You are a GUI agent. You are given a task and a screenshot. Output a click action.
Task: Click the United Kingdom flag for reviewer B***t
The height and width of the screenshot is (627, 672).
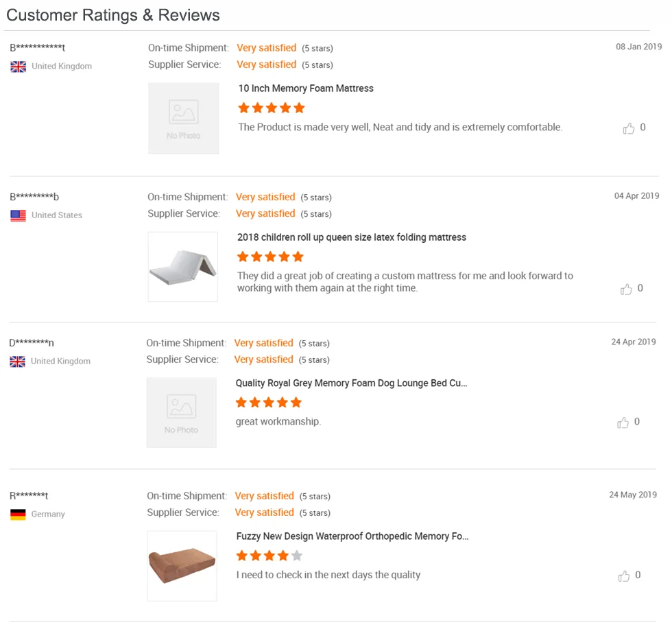click(18, 67)
